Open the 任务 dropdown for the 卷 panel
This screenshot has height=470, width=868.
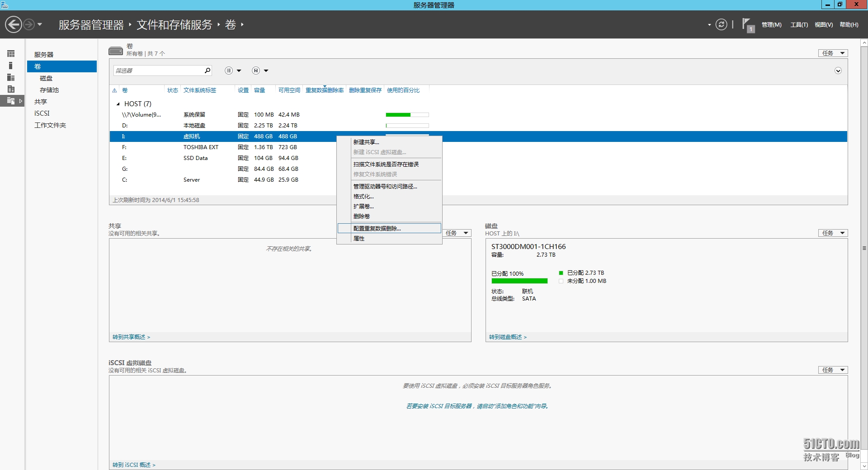[833, 53]
